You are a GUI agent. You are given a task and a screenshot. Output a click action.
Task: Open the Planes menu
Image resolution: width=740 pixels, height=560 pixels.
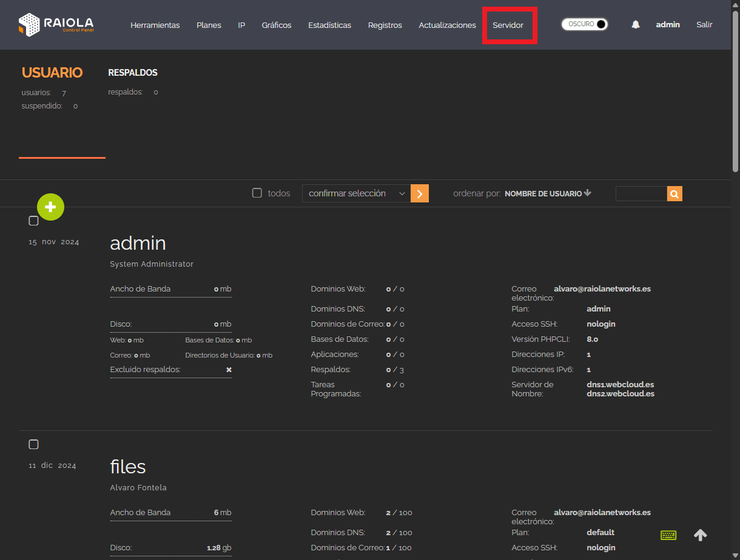coord(209,25)
